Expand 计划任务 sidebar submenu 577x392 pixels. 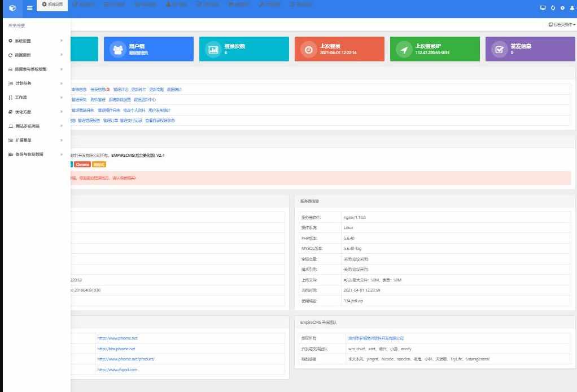click(35, 83)
